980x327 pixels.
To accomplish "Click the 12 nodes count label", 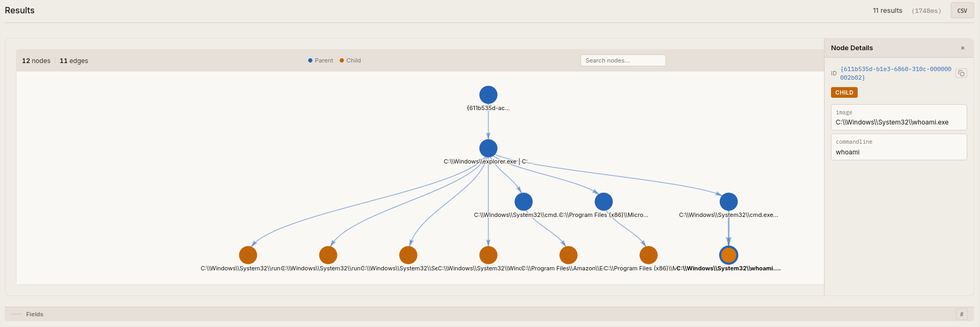I will 36,61.
